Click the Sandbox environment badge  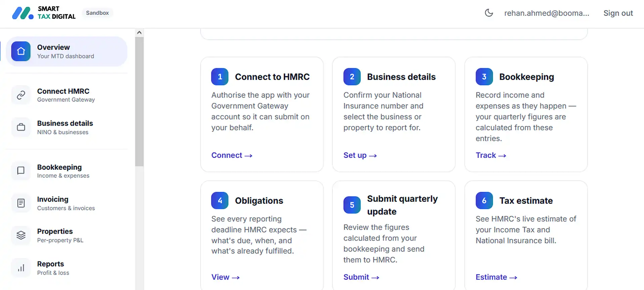[97, 13]
